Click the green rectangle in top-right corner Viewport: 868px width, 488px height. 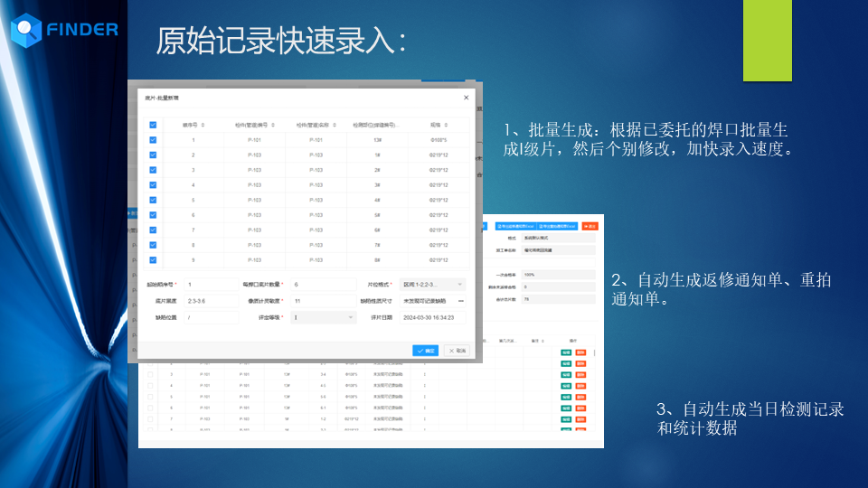click(767, 41)
